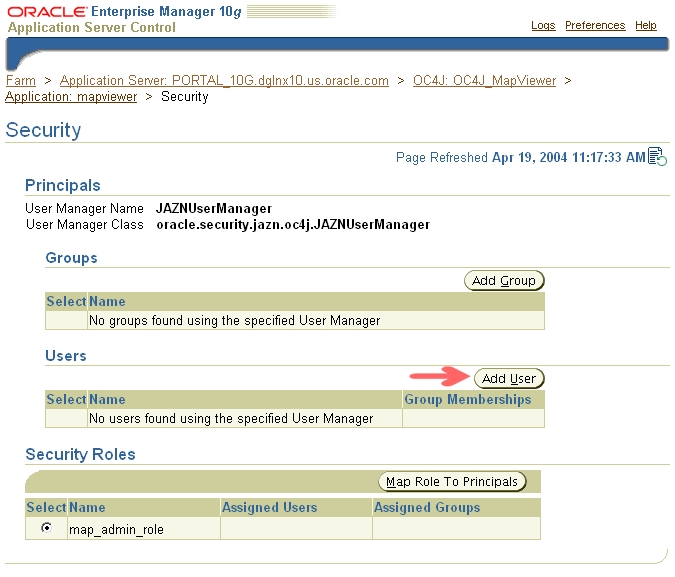The height and width of the screenshot is (577, 675).
Task: Open Application: mapviewer breadcrumb link
Action: [71, 97]
